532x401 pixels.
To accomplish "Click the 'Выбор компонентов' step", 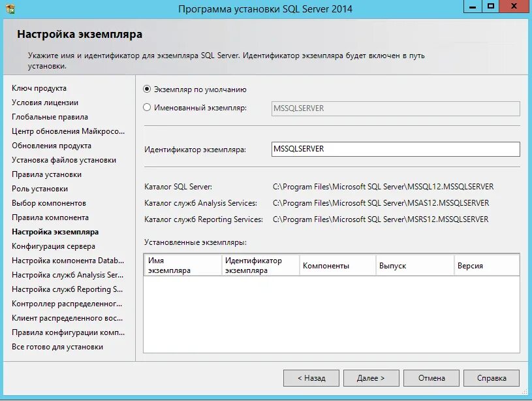I will pos(49,203).
